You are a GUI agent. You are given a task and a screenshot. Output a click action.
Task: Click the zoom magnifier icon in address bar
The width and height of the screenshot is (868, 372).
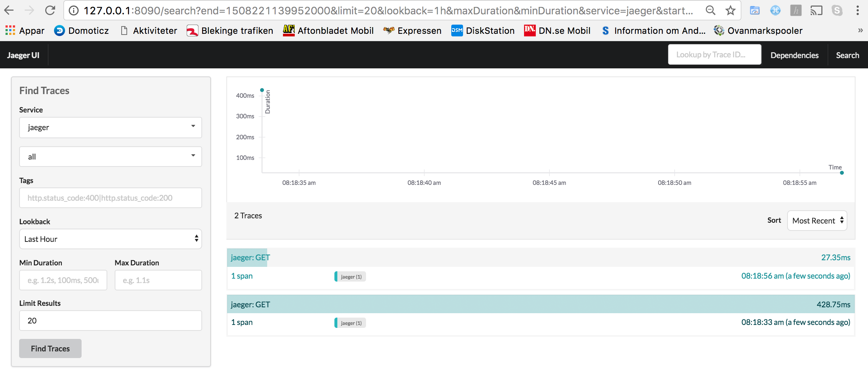pyautogui.click(x=710, y=10)
